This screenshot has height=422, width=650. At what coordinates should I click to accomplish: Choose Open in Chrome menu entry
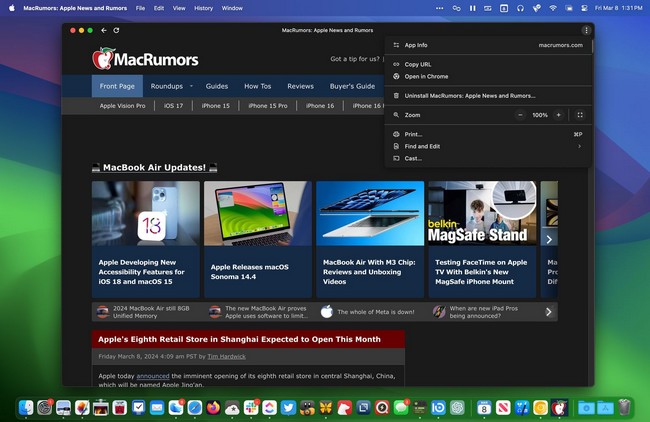tap(426, 76)
